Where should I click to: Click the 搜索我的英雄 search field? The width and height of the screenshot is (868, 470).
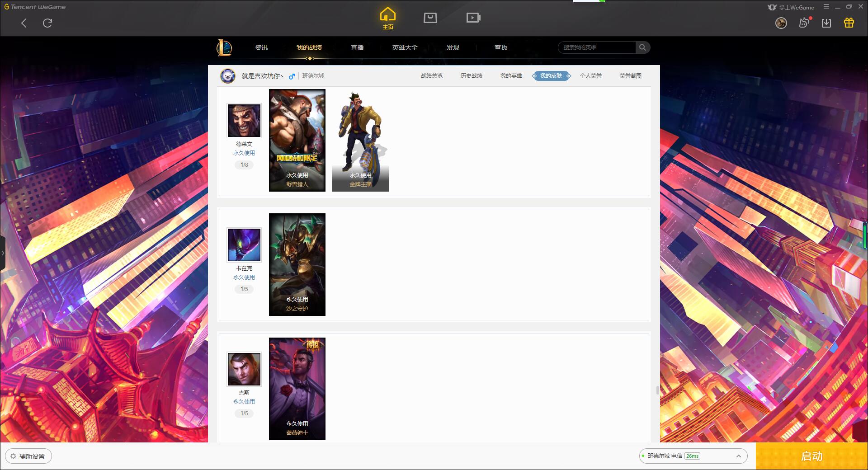pos(597,47)
